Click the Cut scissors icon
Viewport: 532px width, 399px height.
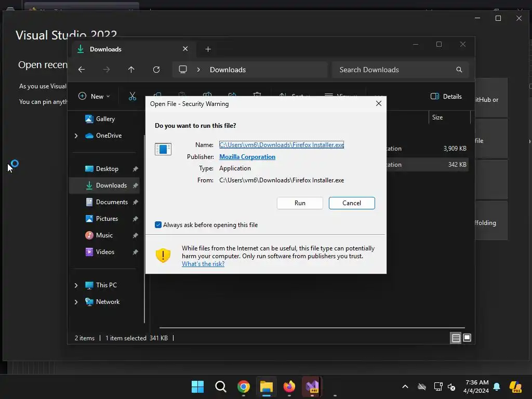[132, 96]
